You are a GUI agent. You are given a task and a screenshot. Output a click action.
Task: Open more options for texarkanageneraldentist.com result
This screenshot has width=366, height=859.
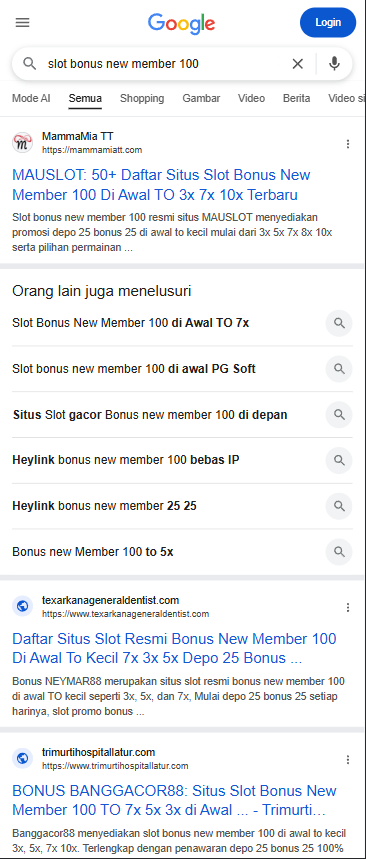tap(347, 608)
